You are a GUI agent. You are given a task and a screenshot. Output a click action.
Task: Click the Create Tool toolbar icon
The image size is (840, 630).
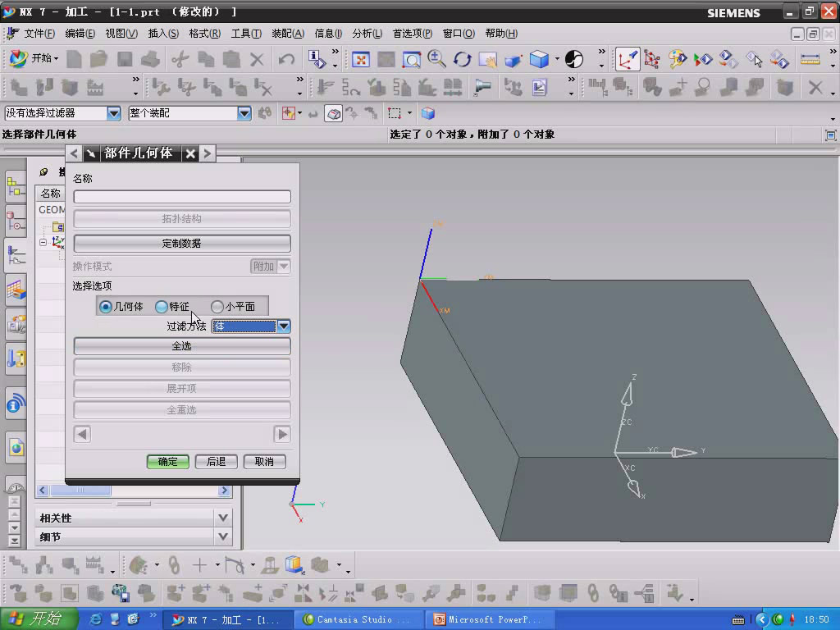click(43, 87)
